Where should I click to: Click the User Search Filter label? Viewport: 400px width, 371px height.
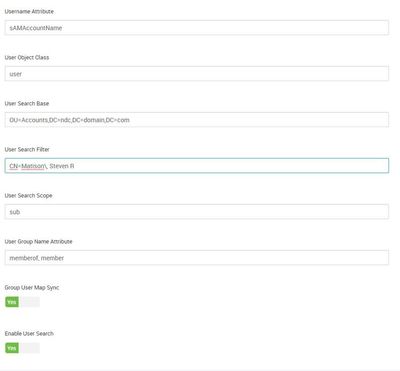click(27, 149)
